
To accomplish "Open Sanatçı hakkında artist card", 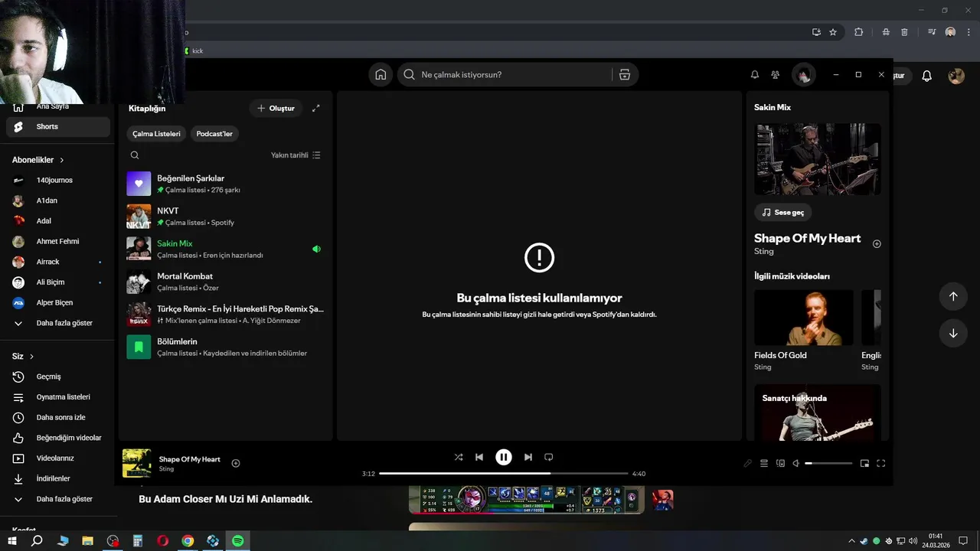I will (818, 412).
